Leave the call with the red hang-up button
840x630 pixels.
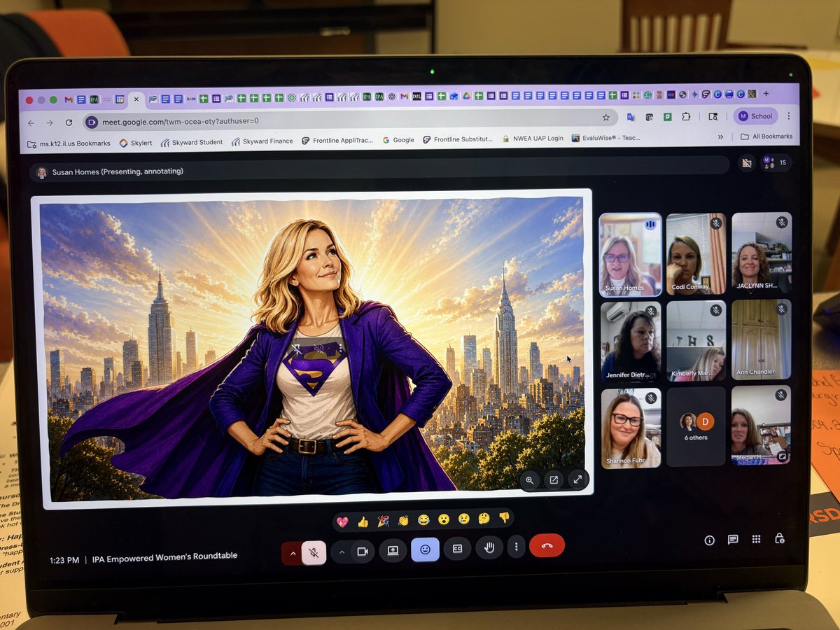[x=547, y=545]
